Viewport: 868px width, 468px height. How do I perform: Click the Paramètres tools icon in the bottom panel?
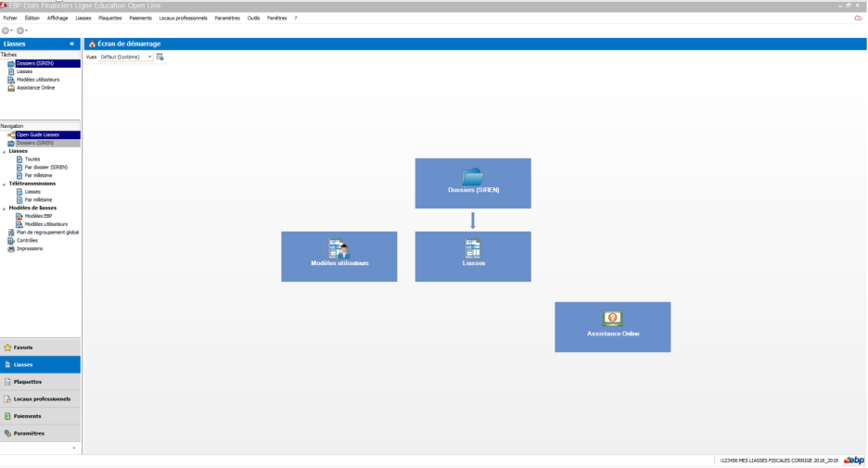(x=7, y=433)
